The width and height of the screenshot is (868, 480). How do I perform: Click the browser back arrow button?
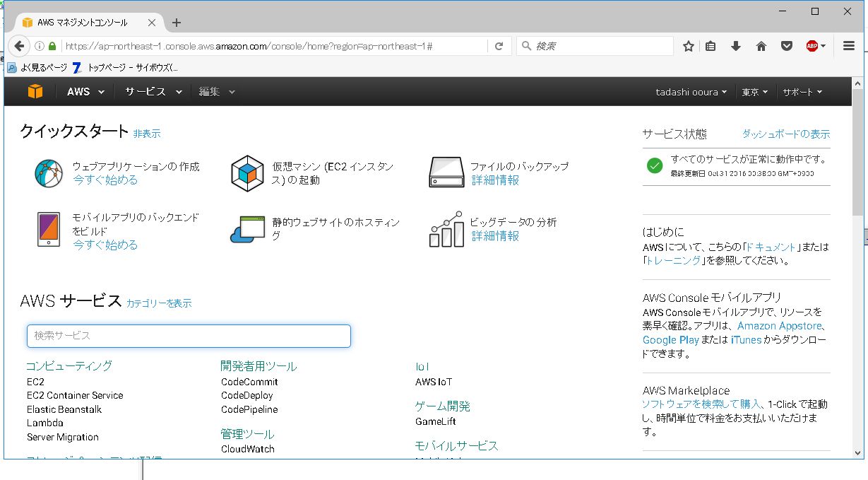(19, 46)
